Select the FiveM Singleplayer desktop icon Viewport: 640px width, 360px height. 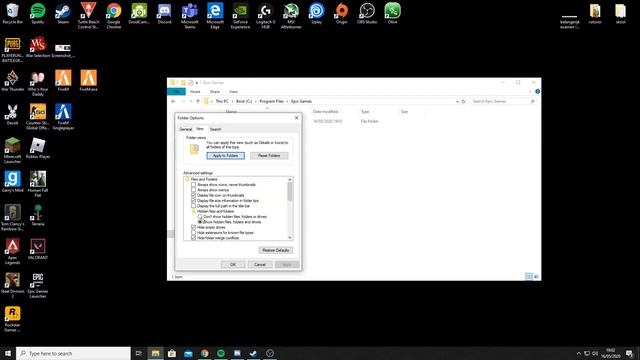pos(63,116)
